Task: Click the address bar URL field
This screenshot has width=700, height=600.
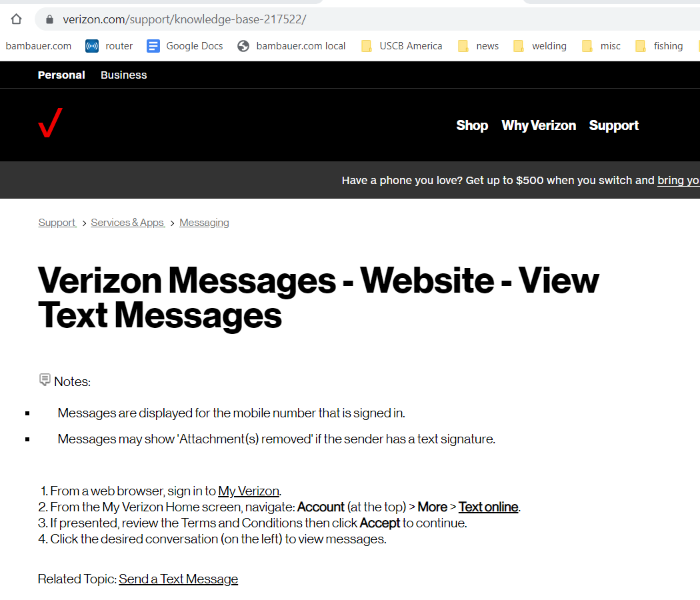Action: point(333,19)
